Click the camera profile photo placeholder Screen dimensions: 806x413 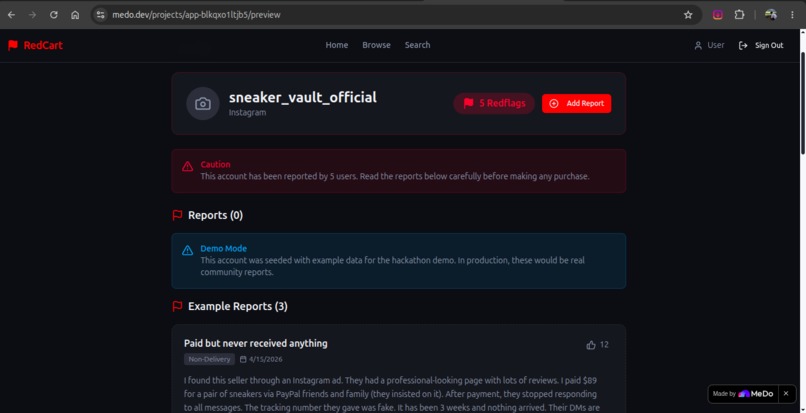tap(203, 104)
